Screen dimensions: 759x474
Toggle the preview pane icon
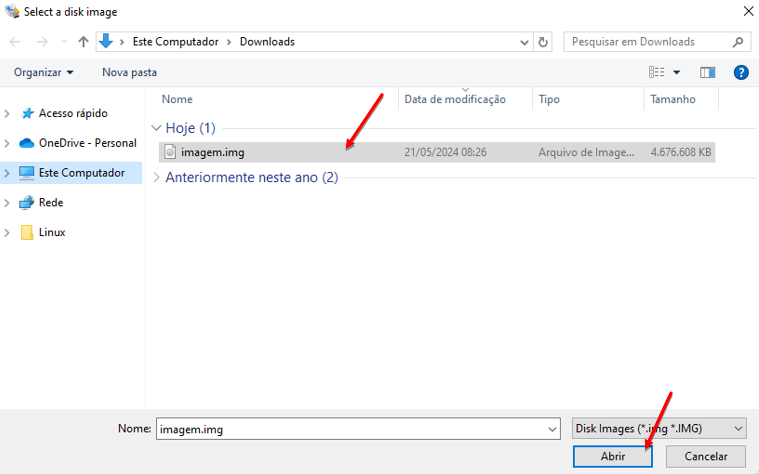(708, 72)
